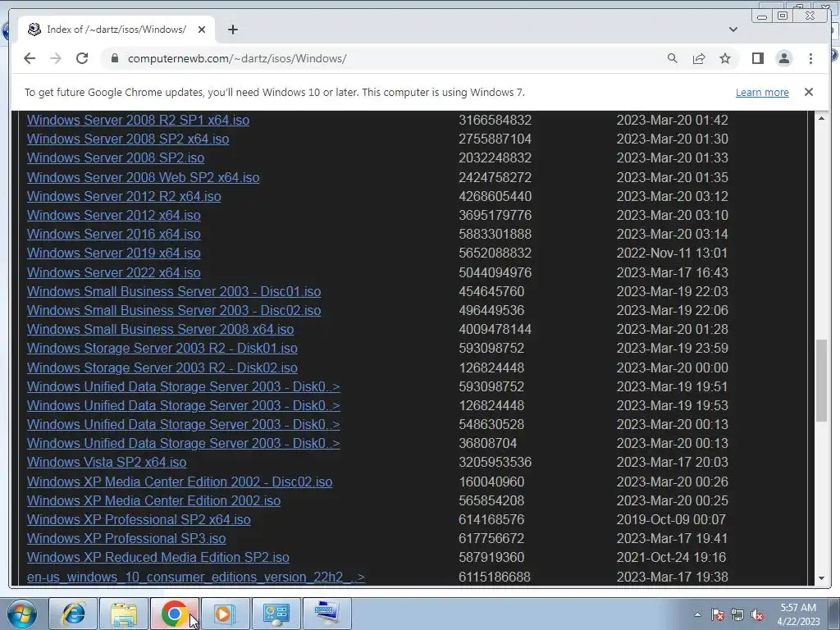
Task: Click the forward navigation arrow
Action: point(56,58)
